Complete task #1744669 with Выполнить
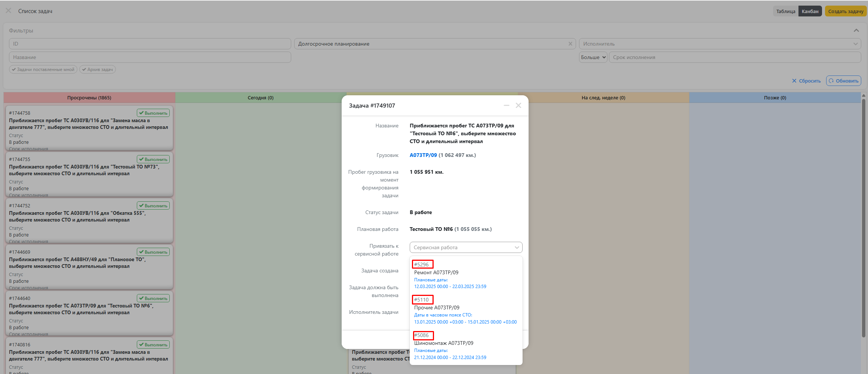 coord(153,252)
